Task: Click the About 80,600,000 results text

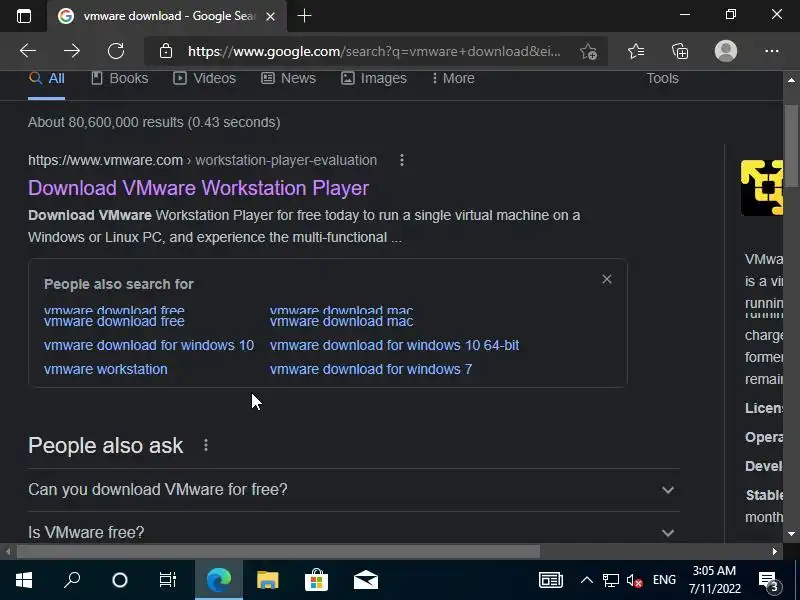Action: [154, 122]
